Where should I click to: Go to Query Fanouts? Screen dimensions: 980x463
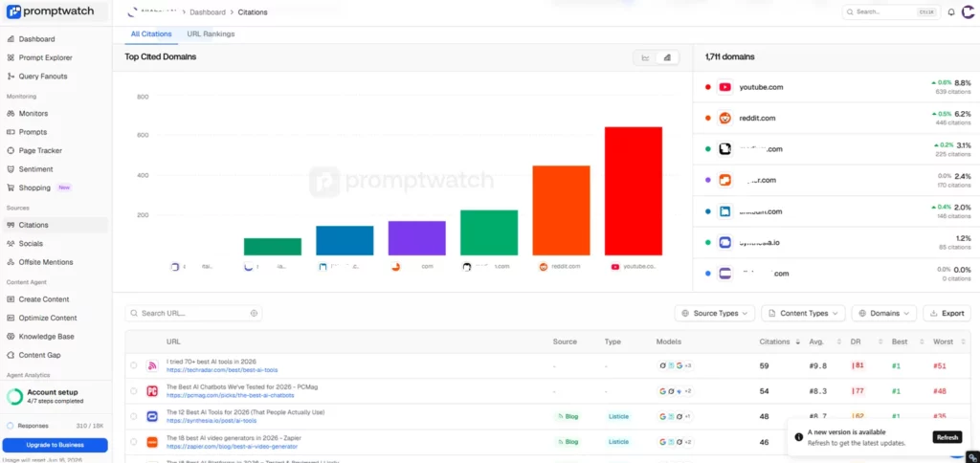[x=42, y=77]
